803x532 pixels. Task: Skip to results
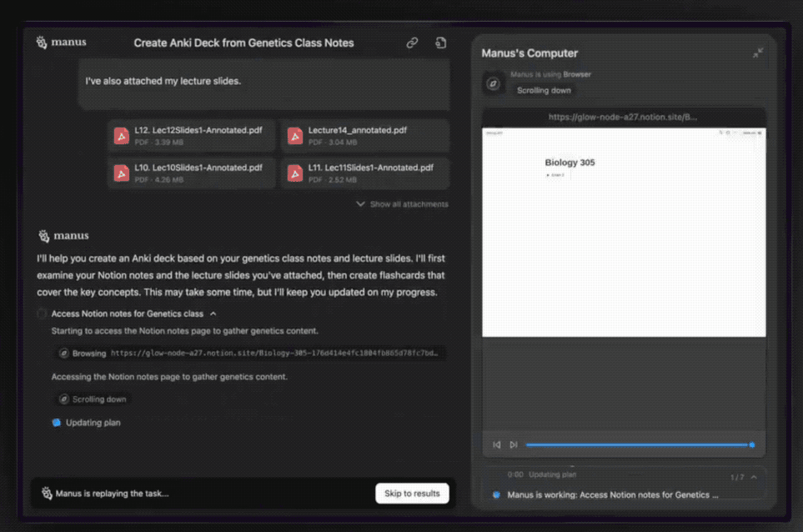[x=412, y=493]
